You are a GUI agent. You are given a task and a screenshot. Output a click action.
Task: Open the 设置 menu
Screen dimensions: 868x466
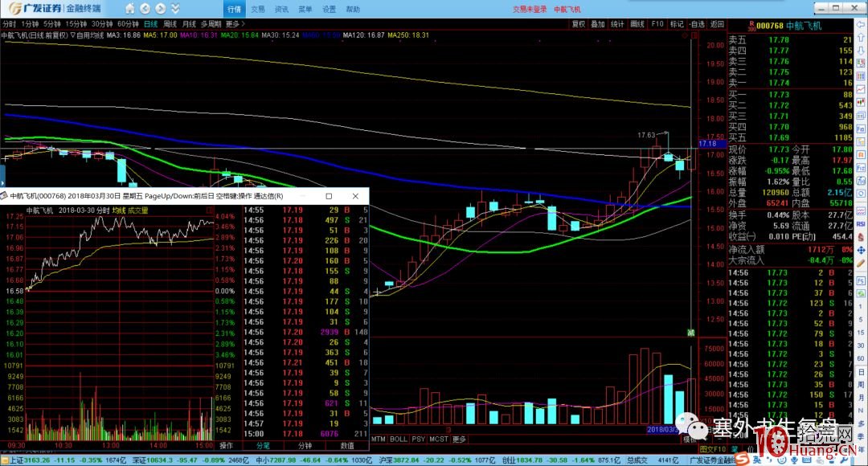tap(330, 10)
